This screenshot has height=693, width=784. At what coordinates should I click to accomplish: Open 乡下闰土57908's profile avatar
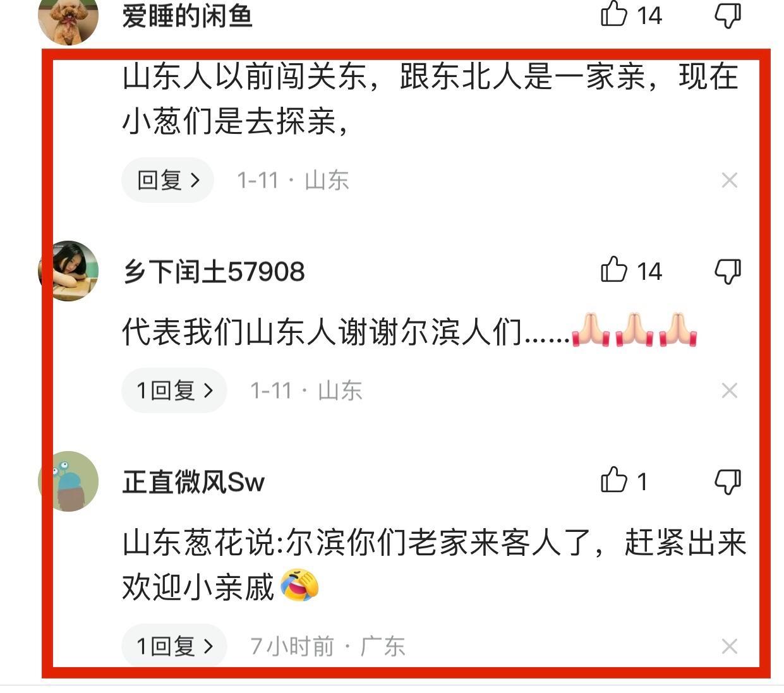(68, 271)
